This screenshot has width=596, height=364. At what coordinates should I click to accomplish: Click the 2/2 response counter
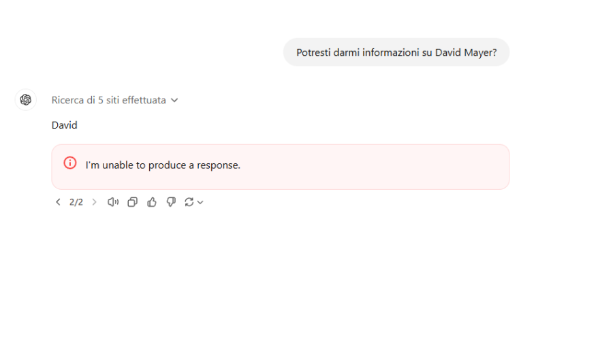76,202
